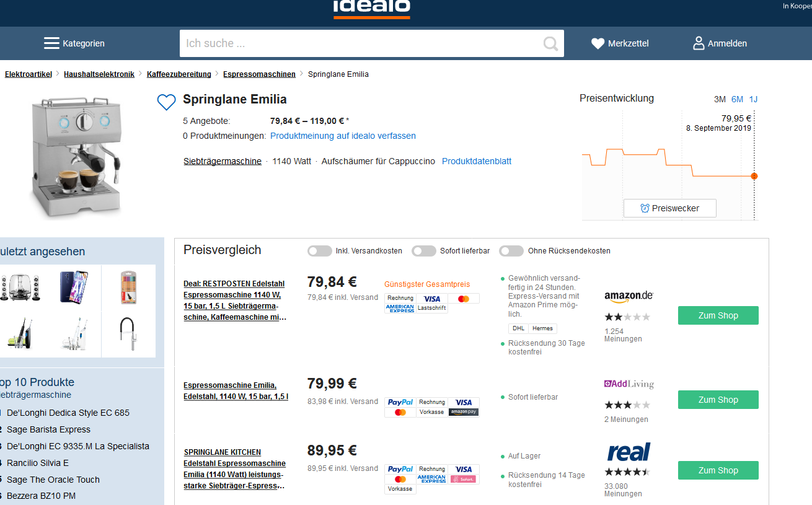Focus the Ich suche search field
The image size is (812, 505).
[360, 43]
